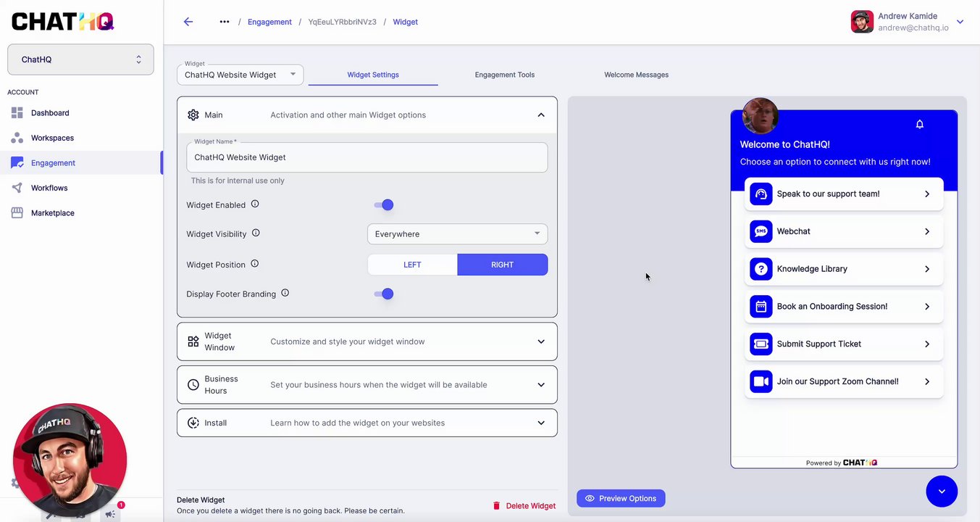The image size is (980, 522).
Task: Select Engagement in the sidebar
Action: [80, 163]
